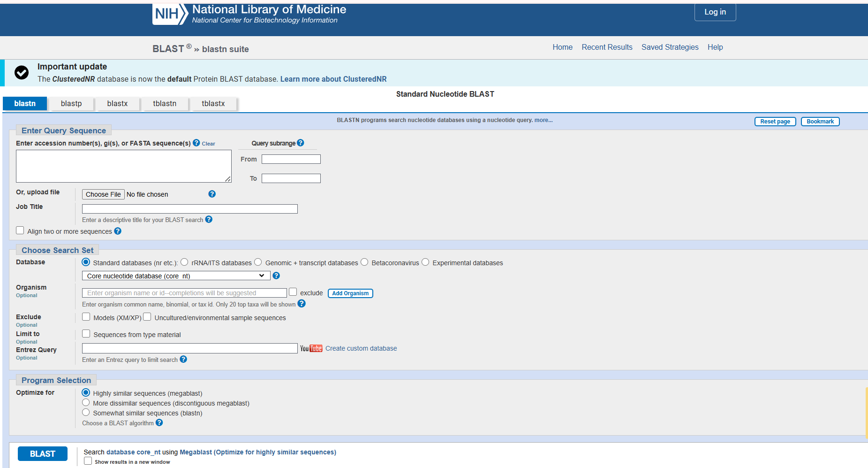This screenshot has height=468, width=868.
Task: Switch to the blastn tab
Action: [25, 104]
